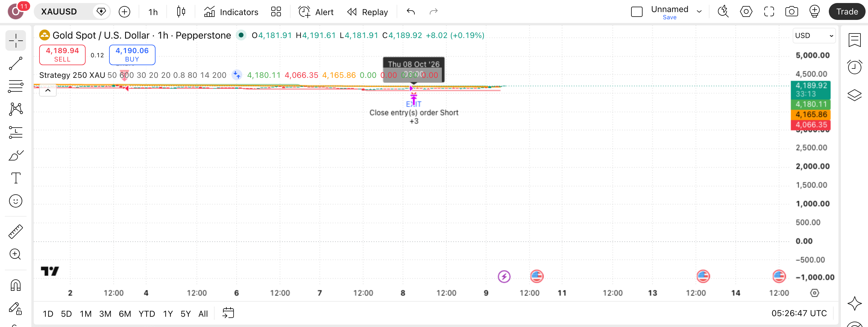868x327 pixels.
Task: Select the 1M date range
Action: click(x=86, y=314)
